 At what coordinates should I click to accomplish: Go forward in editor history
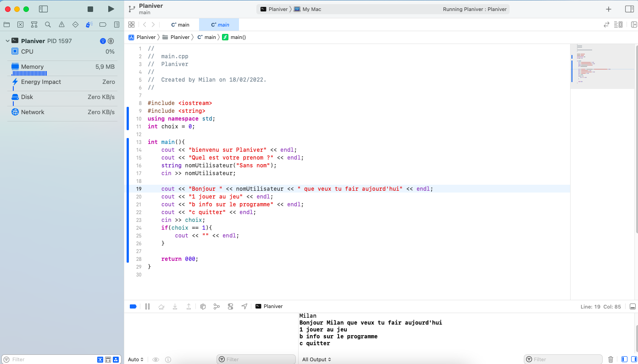[153, 25]
